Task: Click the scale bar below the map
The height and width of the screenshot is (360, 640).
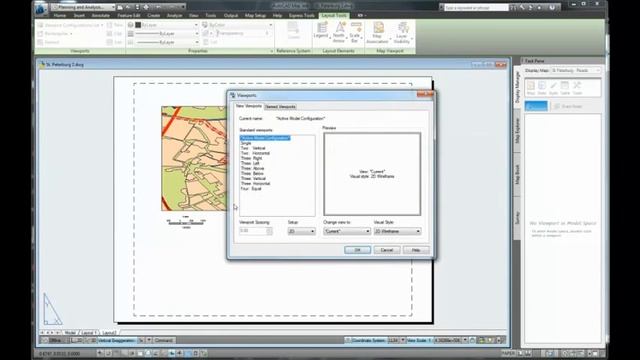Action: pos(186,222)
